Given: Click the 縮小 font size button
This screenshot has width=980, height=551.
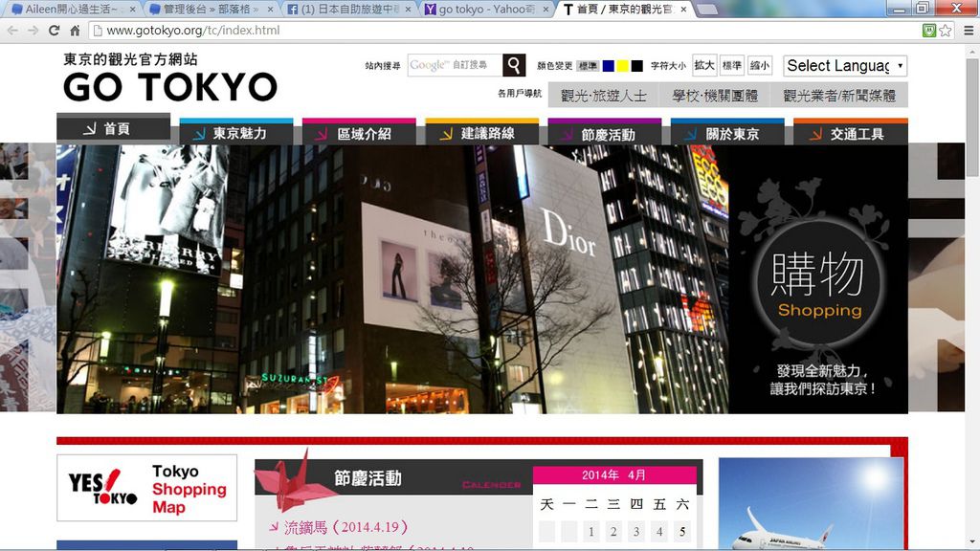Looking at the screenshot, I should [x=759, y=65].
